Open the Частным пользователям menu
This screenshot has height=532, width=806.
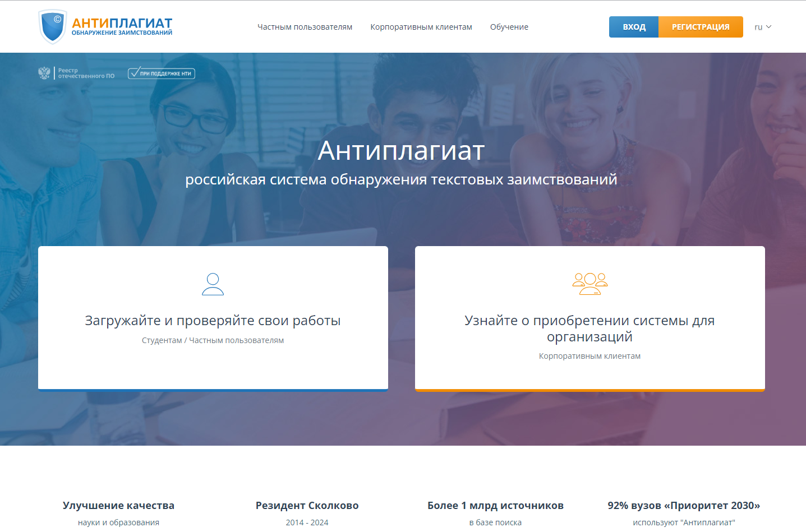[x=305, y=27]
